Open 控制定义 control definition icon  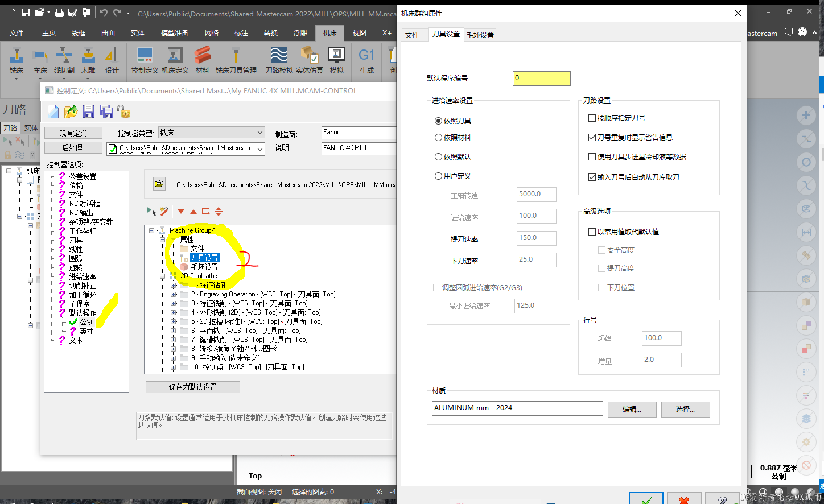coord(145,61)
